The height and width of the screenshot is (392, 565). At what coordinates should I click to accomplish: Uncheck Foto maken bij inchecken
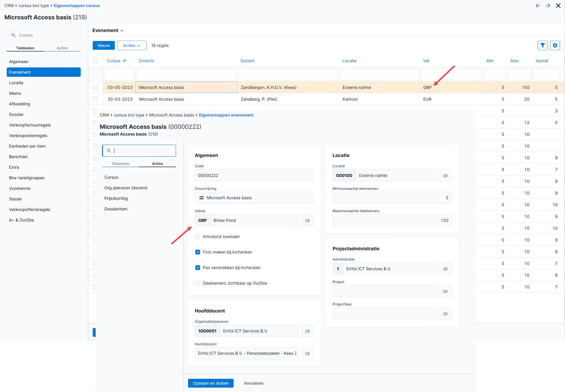click(198, 252)
